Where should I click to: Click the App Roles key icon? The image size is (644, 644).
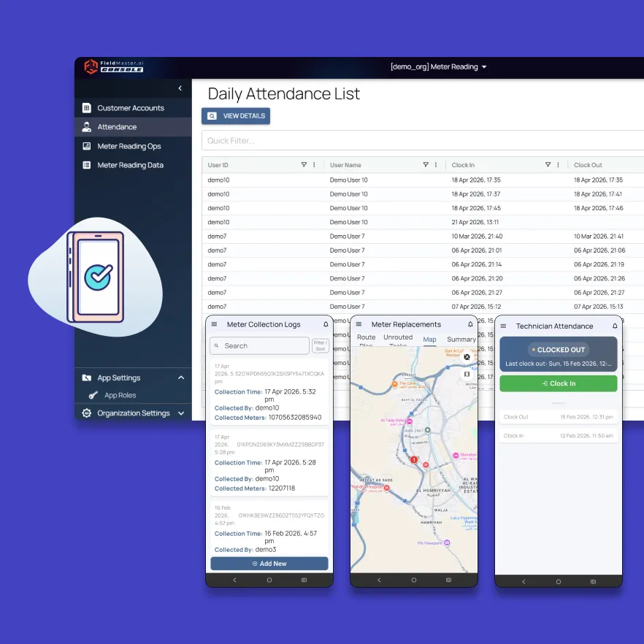[93, 395]
